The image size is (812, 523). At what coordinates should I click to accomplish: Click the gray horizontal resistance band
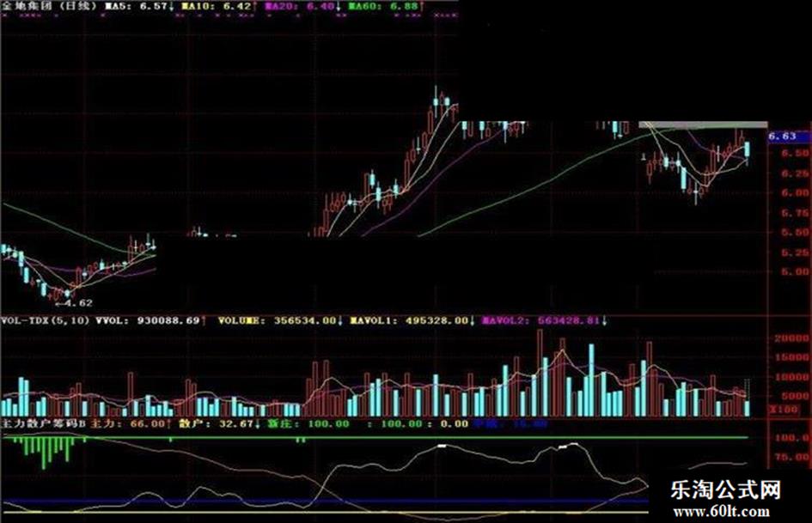[x=703, y=125]
